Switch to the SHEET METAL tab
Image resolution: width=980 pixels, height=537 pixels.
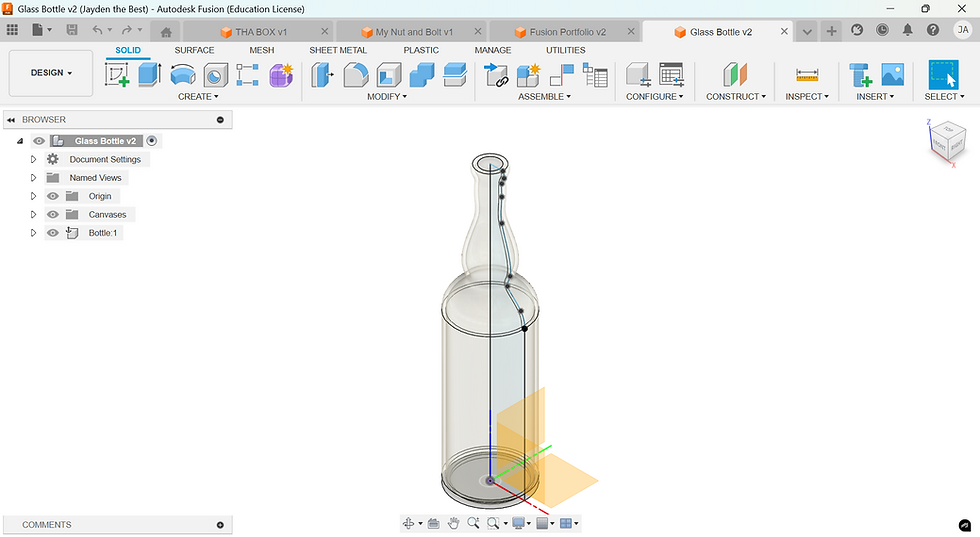click(x=338, y=50)
